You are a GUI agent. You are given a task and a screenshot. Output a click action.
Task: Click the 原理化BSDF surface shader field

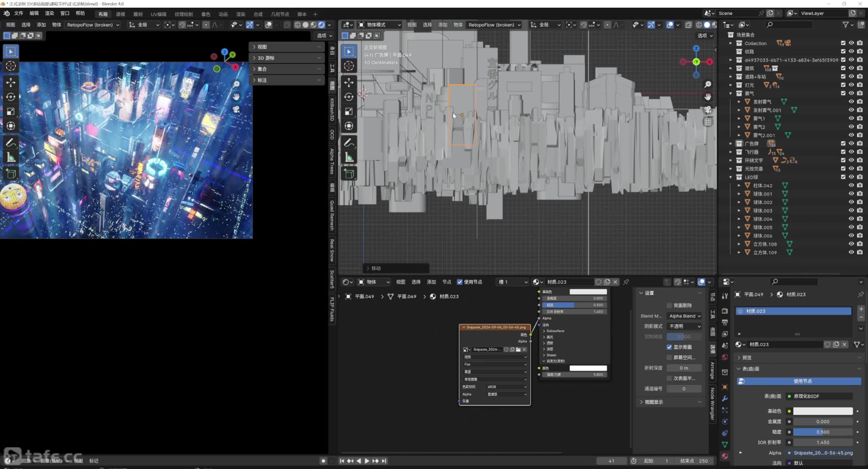point(819,396)
